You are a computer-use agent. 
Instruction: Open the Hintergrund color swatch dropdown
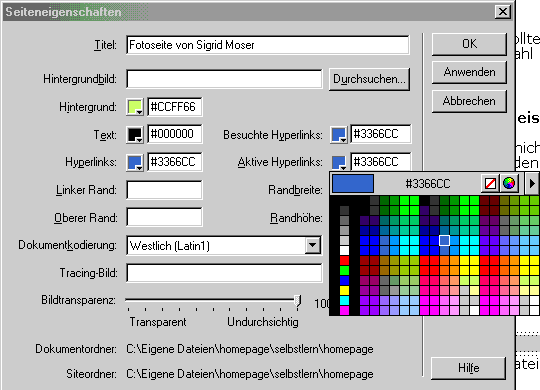135,107
